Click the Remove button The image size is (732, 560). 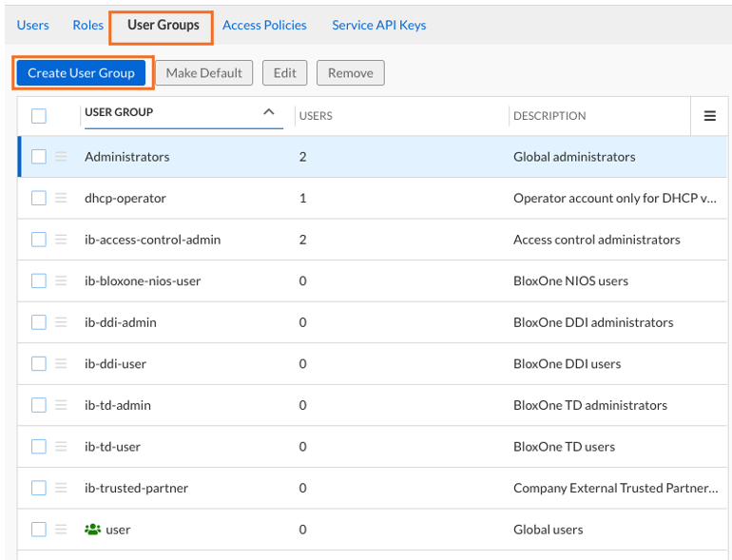pyautogui.click(x=351, y=73)
